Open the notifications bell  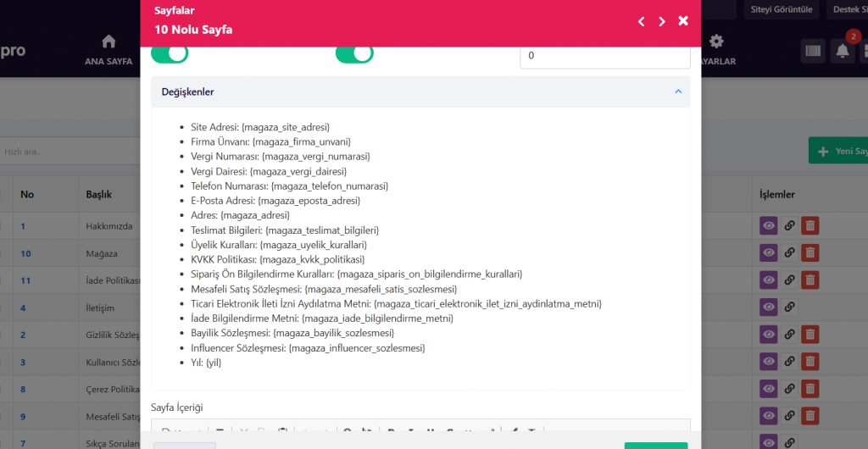pyautogui.click(x=843, y=52)
